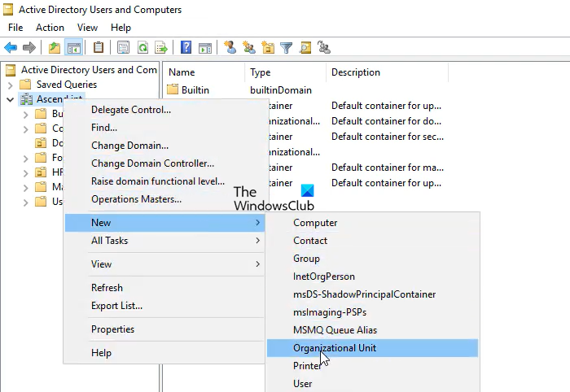Click the magnifier Find objects toolbar icon
The image size is (570, 392).
coord(305,47)
